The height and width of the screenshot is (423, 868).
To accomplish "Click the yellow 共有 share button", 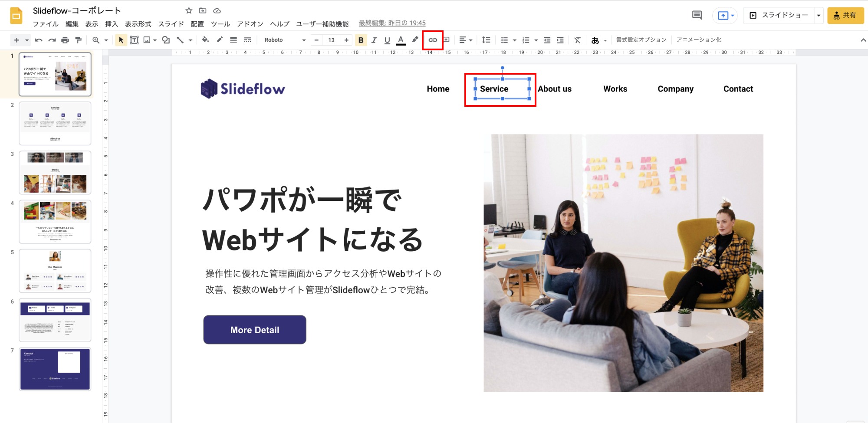I will (x=845, y=15).
